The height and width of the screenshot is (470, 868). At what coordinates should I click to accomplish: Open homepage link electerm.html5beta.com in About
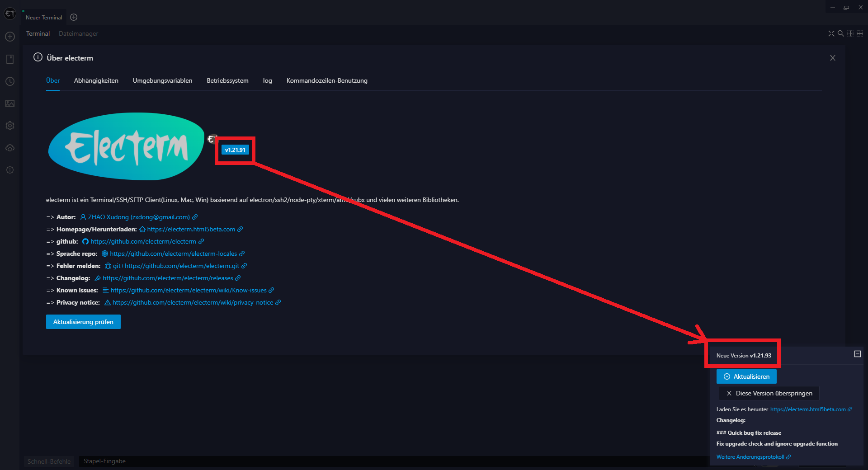(x=191, y=229)
